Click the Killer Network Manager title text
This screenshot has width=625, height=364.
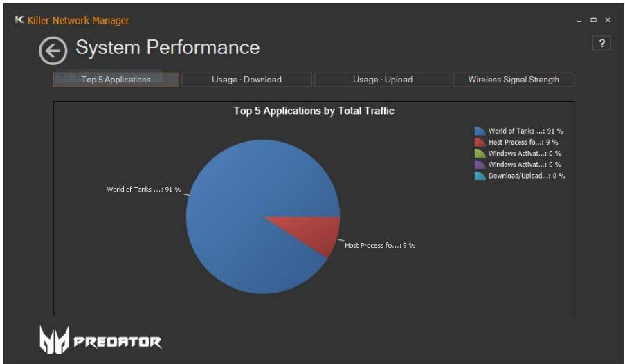coord(78,20)
